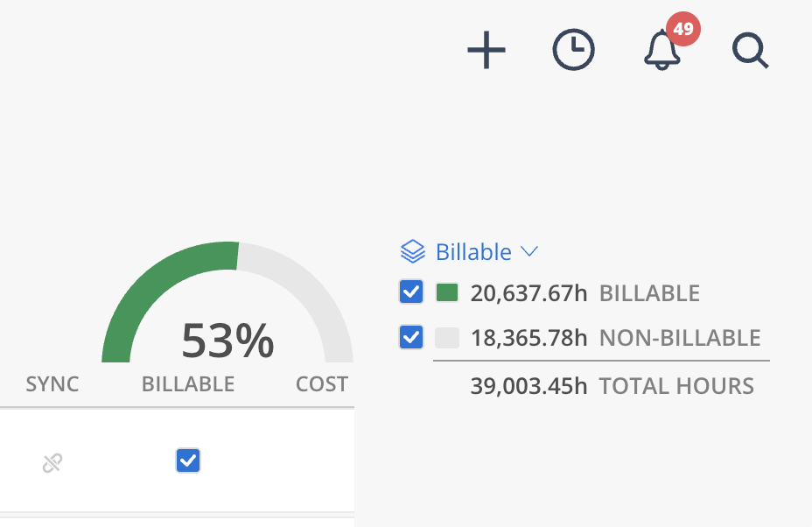The image size is (812, 527).
Task: Uncheck the Non-Billable hours checkbox
Action: coord(411,337)
